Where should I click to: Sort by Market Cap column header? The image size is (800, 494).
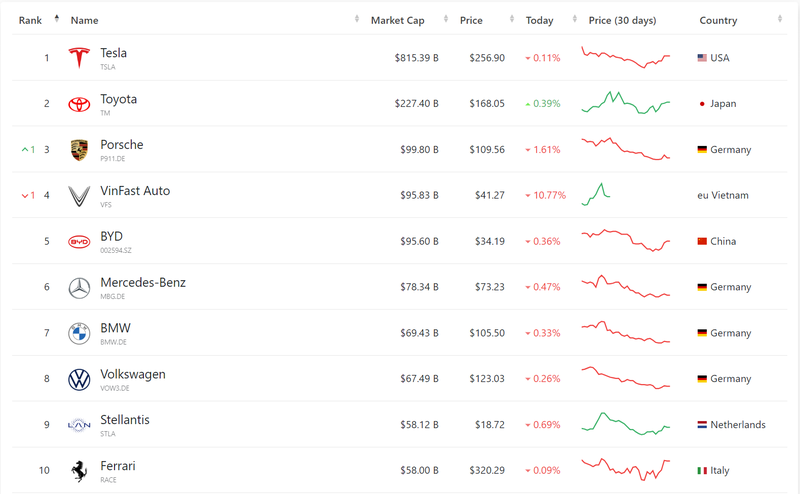point(398,20)
